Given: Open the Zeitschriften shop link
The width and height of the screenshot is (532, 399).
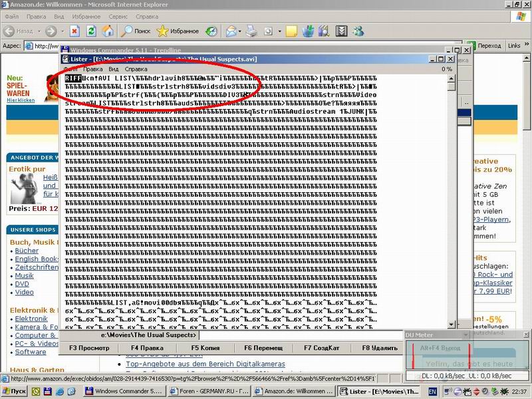Looking at the screenshot, I should tap(37, 267).
